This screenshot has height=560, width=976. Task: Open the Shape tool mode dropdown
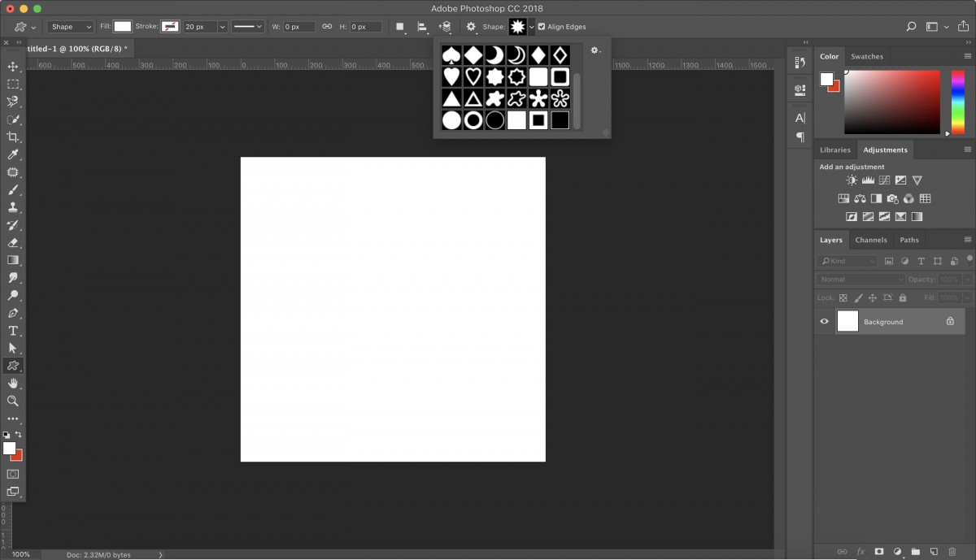coord(72,27)
